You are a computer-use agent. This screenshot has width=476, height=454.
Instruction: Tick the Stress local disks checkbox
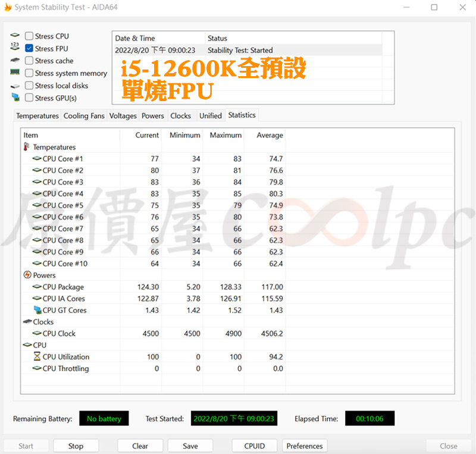[29, 85]
